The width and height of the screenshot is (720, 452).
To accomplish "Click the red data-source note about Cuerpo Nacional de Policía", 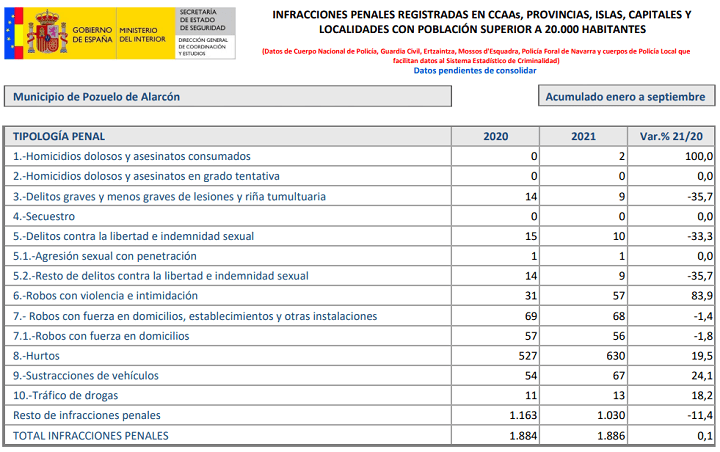I will point(476,56).
